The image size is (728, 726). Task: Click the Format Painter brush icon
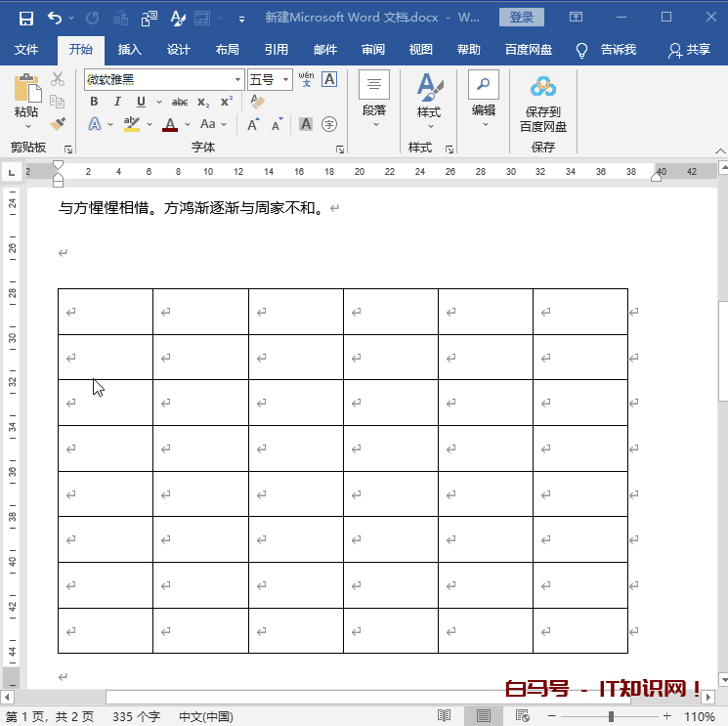click(58, 124)
